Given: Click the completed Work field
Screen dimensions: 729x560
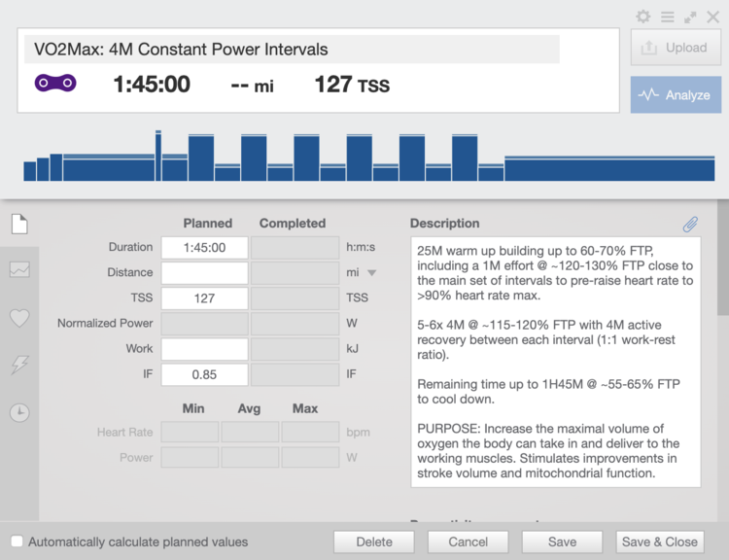Looking at the screenshot, I should (295, 349).
